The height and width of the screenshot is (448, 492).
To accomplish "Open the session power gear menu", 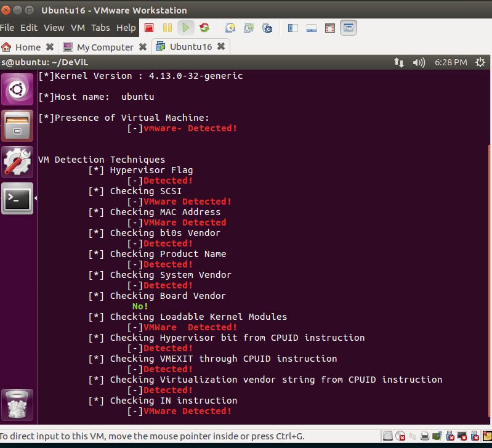I will (480, 62).
